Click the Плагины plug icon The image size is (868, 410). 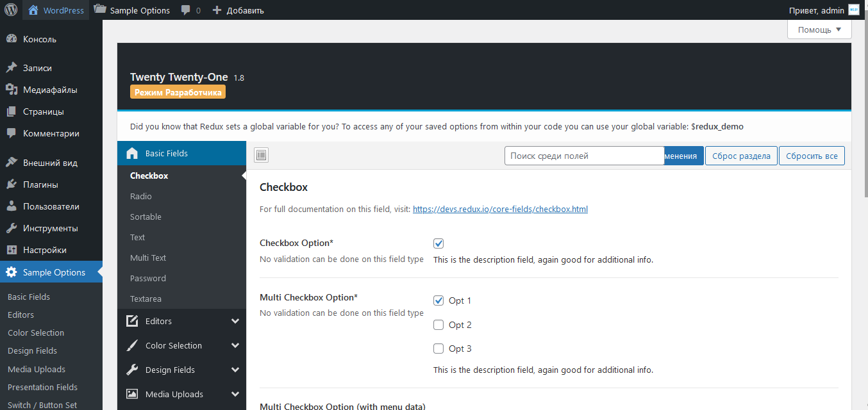click(11, 184)
